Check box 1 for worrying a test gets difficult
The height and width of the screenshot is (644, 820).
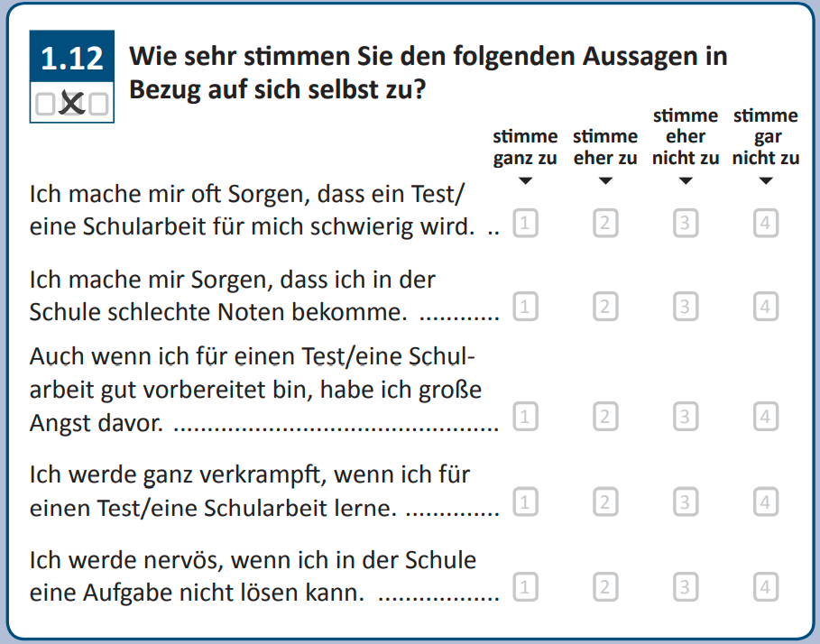coord(525,224)
